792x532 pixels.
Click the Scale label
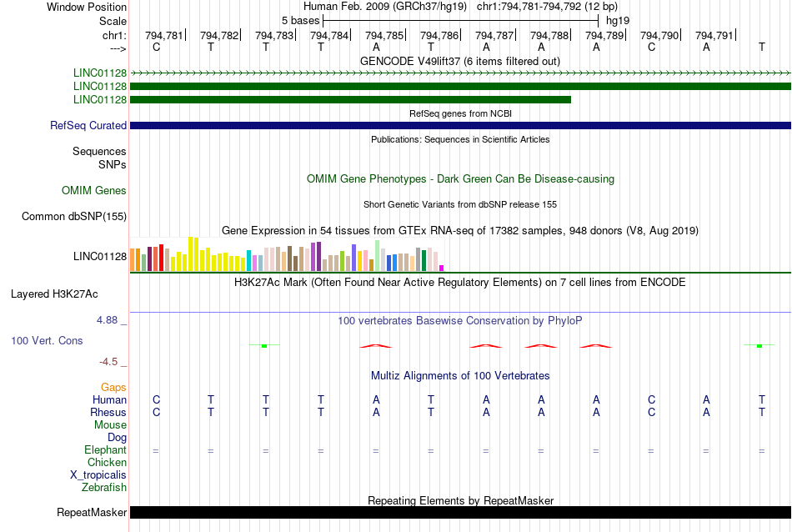pos(113,21)
